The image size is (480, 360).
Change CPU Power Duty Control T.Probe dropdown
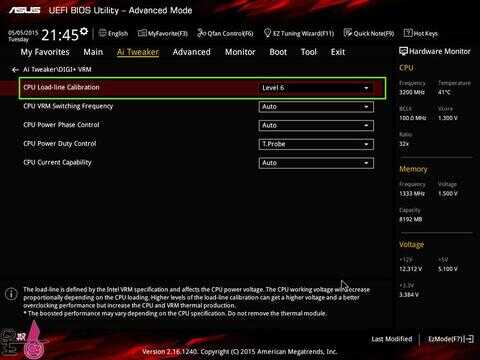pos(316,144)
